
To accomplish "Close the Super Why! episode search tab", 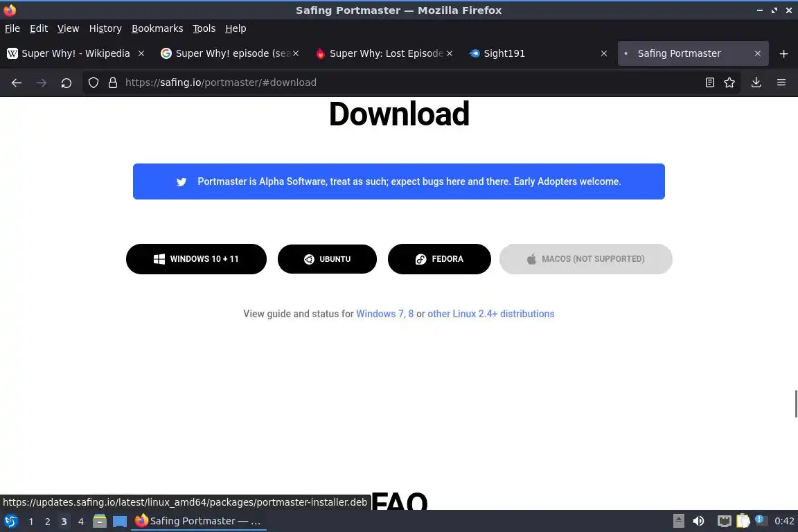I will 296,53.
